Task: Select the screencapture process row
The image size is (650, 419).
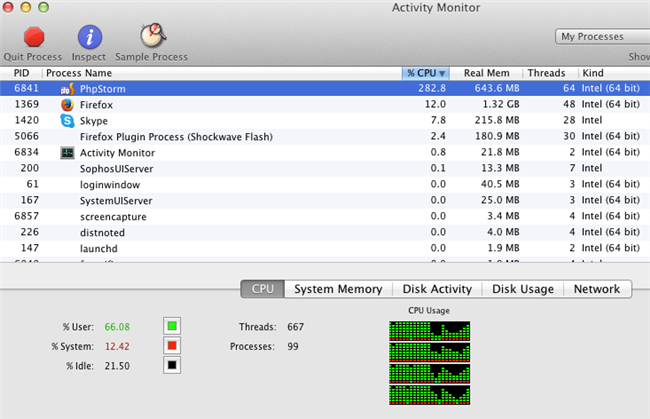Action: 325,216
